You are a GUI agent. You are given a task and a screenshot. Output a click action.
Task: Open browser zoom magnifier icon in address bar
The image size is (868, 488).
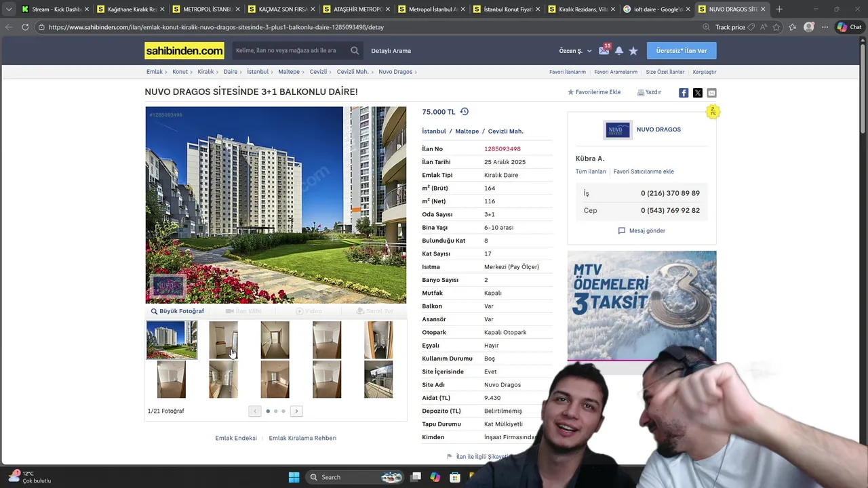click(x=707, y=27)
